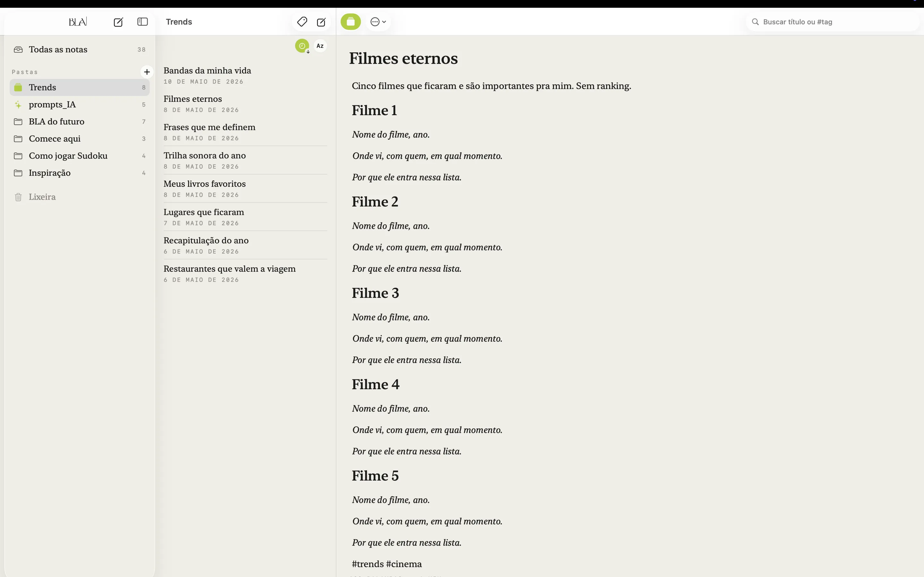The height and width of the screenshot is (577, 924).
Task: Toggle sort by date clock icon
Action: click(302, 46)
